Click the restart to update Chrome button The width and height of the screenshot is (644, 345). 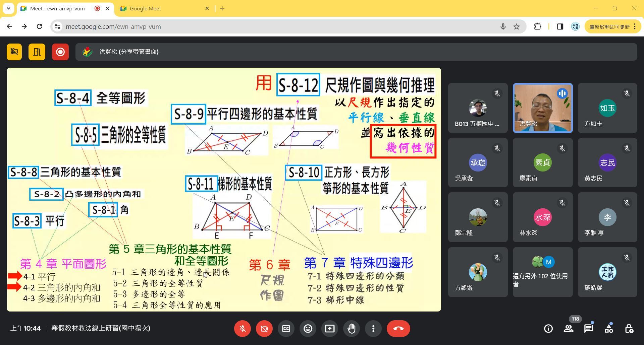pos(609,27)
